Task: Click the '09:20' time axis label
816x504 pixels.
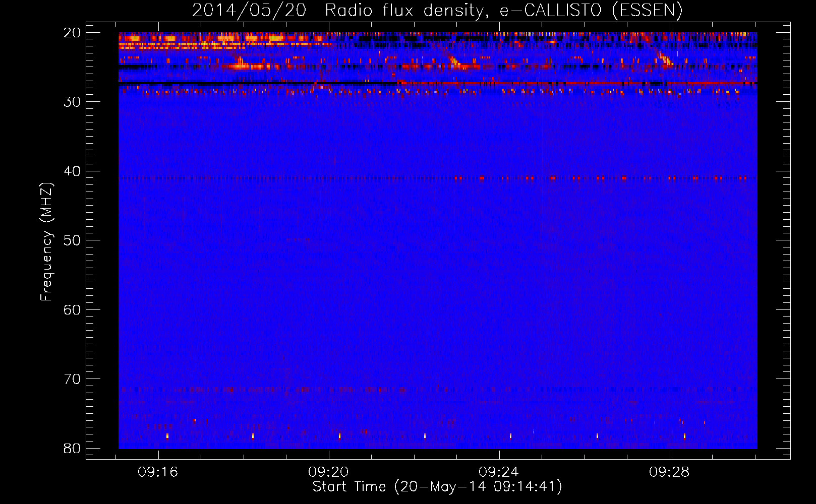Action: tap(329, 472)
